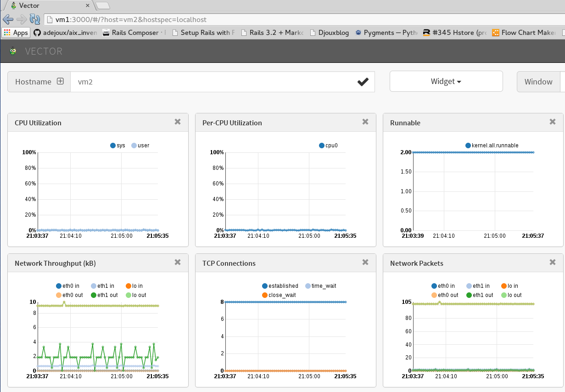Click the Hostname plus icon

(60, 81)
